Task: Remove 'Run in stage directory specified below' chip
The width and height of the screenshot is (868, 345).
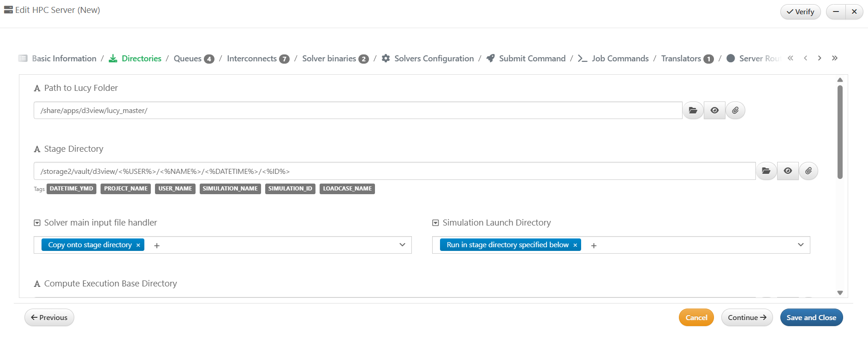Action: click(575, 245)
